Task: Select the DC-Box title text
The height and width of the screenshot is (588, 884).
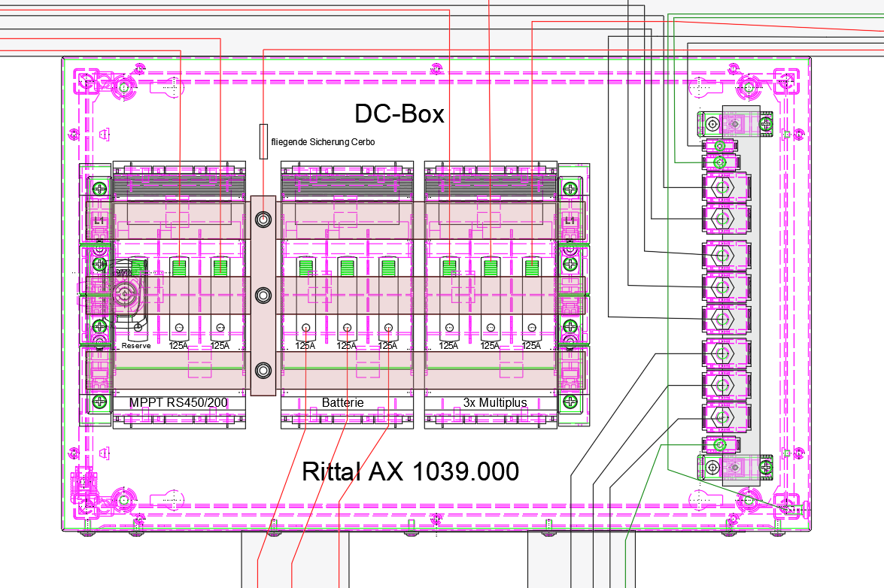Action: [399, 114]
